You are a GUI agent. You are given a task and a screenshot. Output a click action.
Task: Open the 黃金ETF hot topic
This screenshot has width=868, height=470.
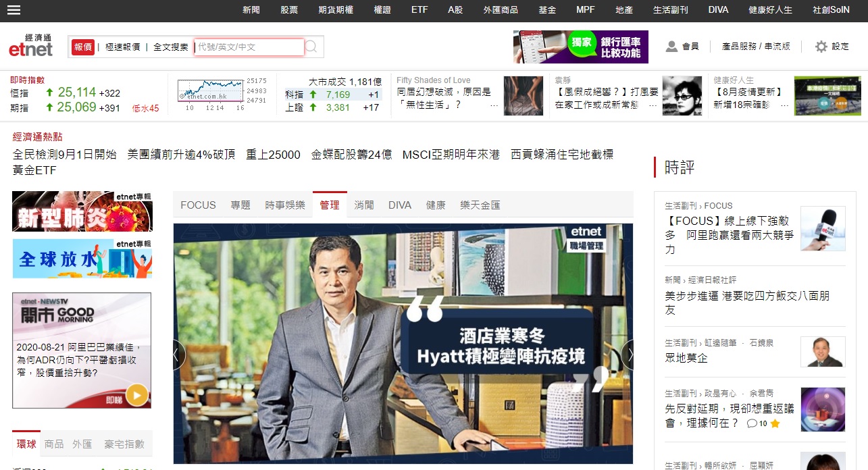click(34, 170)
